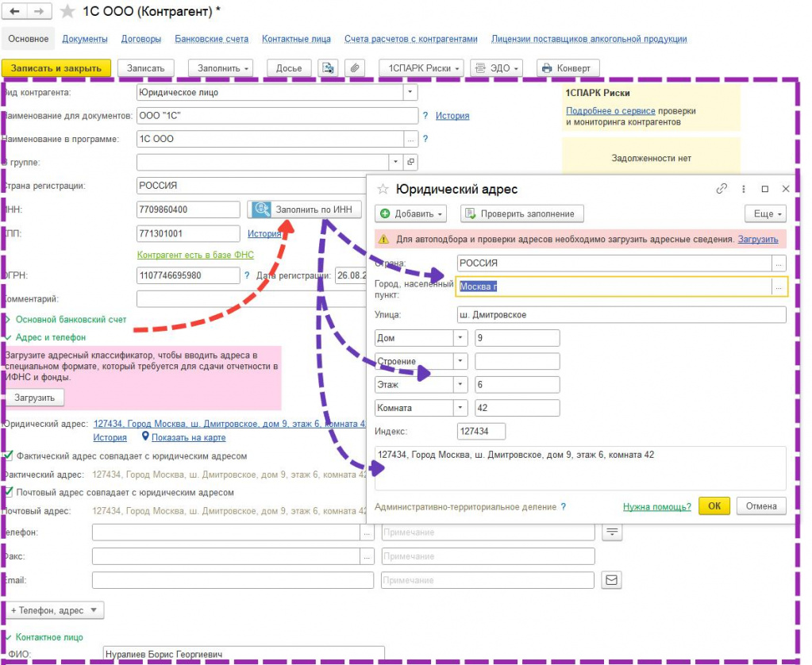Click the ellipsis in the Наименование в программе field
This screenshot has height=665, width=812.
click(410, 139)
